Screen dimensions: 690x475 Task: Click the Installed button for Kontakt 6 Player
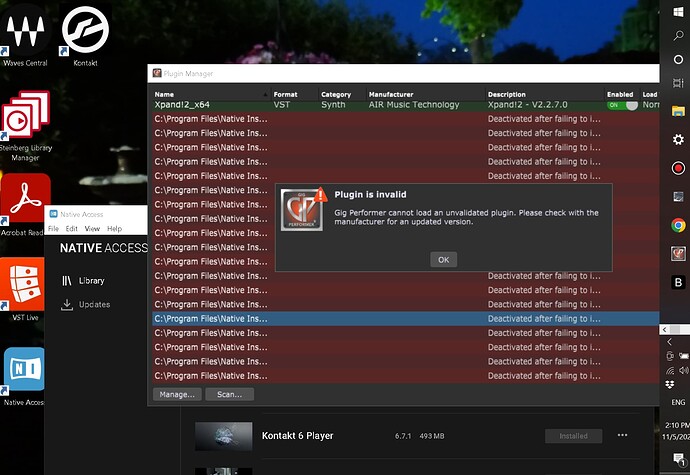(573, 436)
